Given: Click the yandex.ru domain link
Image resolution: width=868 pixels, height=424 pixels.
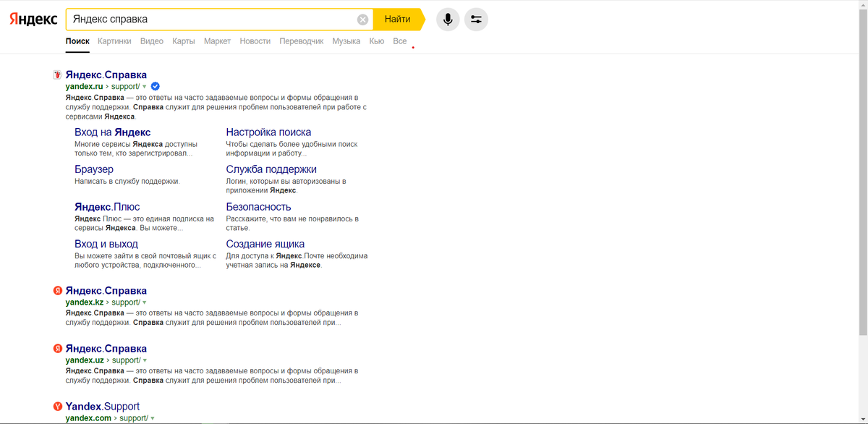Looking at the screenshot, I should (x=85, y=87).
